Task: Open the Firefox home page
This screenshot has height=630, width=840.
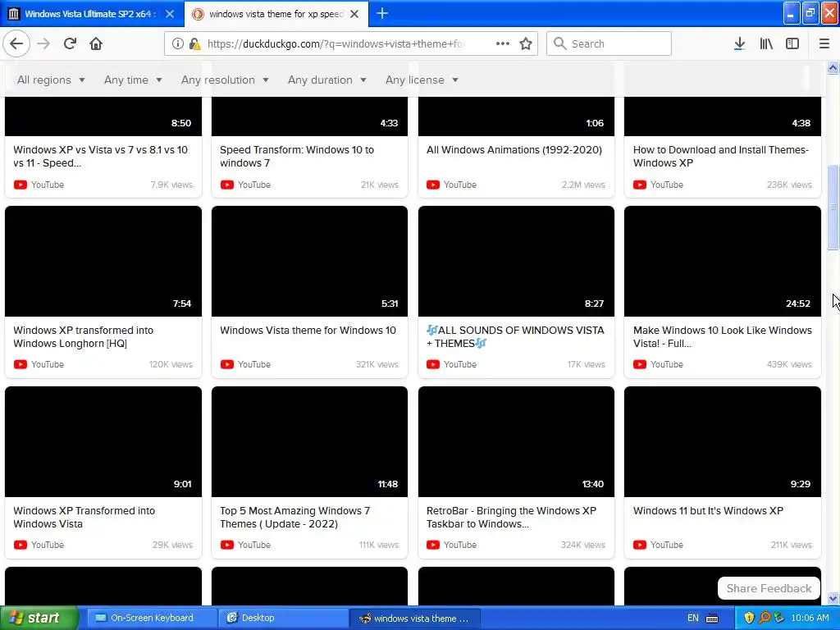Action: click(x=96, y=43)
